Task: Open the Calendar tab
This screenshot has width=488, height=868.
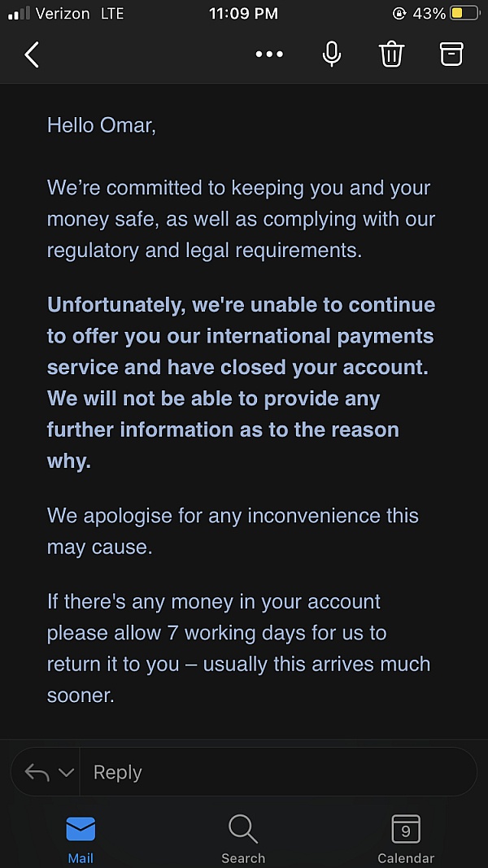Action: [406, 840]
